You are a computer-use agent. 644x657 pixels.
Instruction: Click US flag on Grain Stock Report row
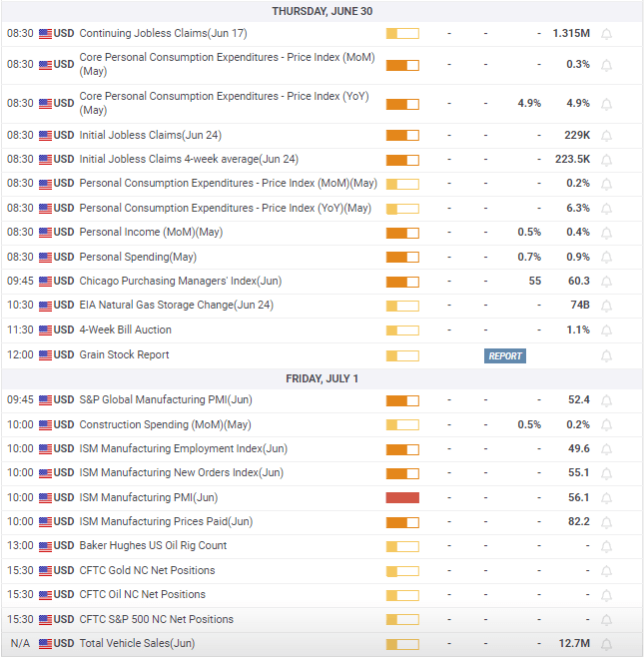coord(45,355)
